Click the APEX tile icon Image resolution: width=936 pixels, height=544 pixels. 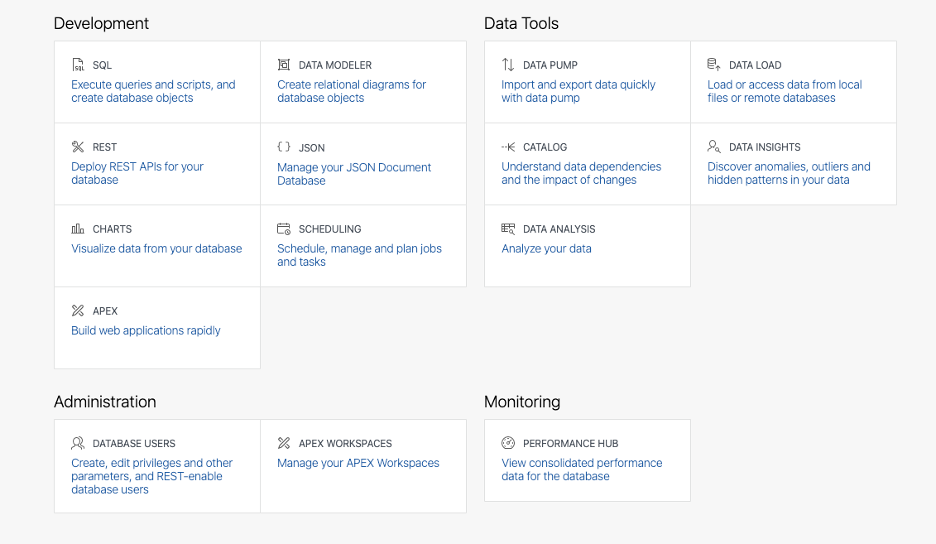(x=78, y=311)
